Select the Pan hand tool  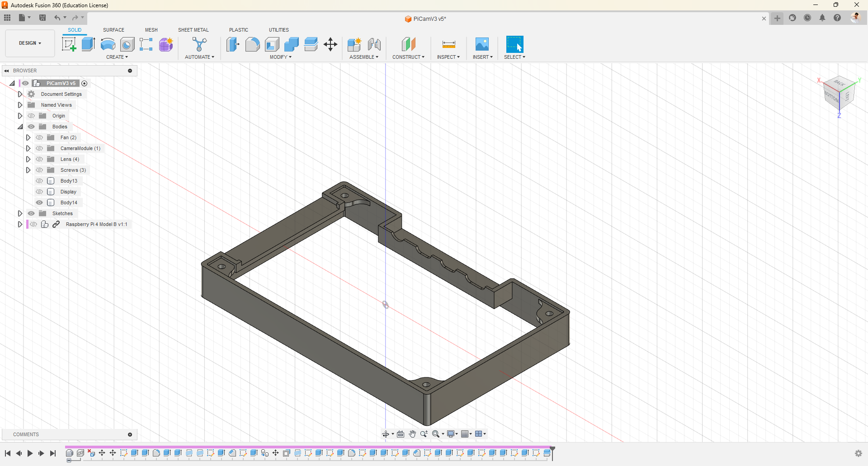tap(412, 434)
